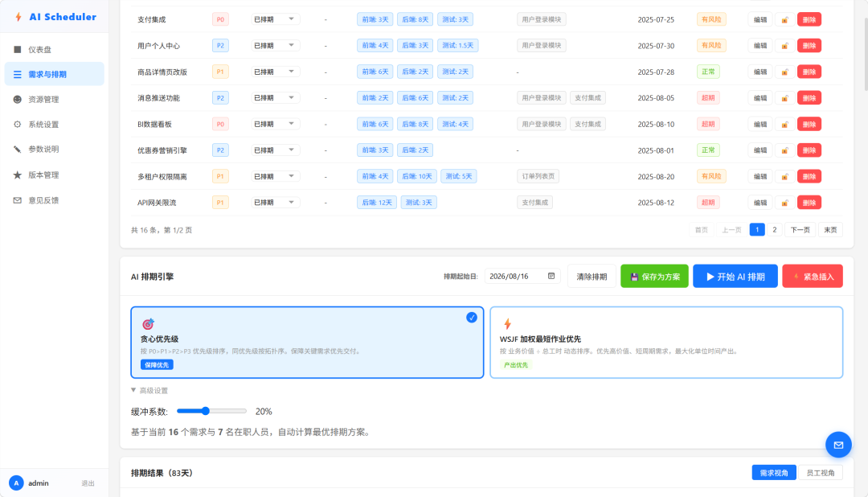Open status dropdown for 商品详情页改版
Image resolution: width=868 pixels, height=497 pixels.
(x=275, y=72)
